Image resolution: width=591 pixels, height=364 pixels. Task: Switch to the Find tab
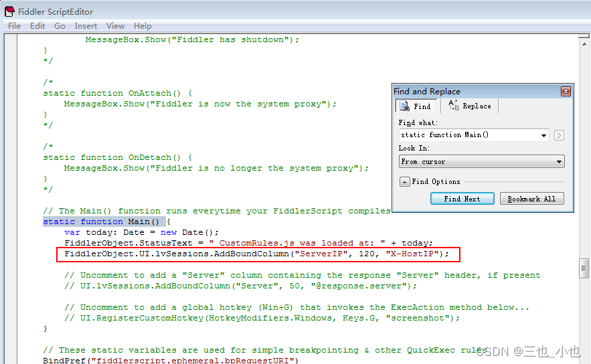(416, 106)
